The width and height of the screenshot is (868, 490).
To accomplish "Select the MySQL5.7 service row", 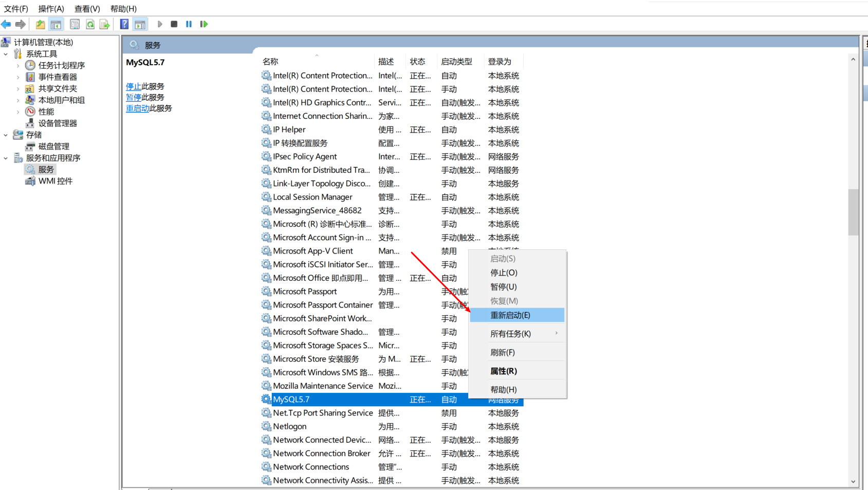I will [392, 400].
